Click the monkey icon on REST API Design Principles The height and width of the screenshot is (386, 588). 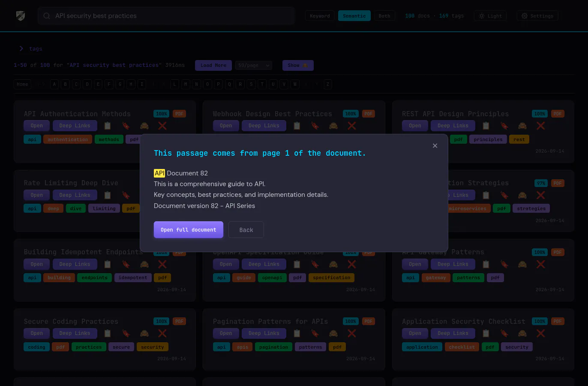522,126
